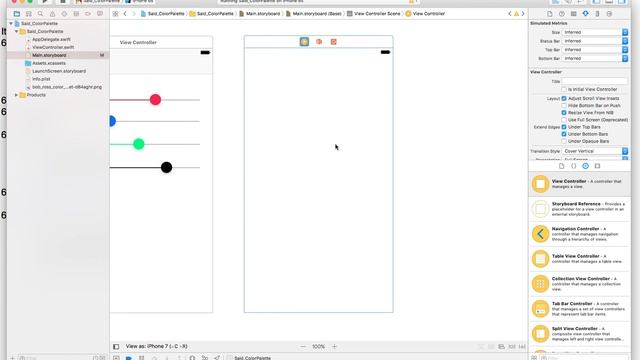The image size is (640, 360).
Task: Toggle Under Bottom Bars checkbox
Action: [x=564, y=134]
